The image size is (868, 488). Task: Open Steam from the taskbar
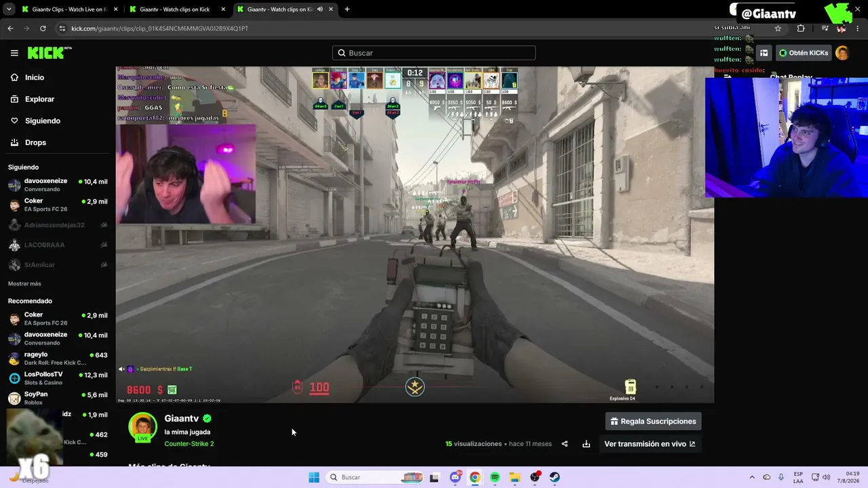[x=555, y=477]
